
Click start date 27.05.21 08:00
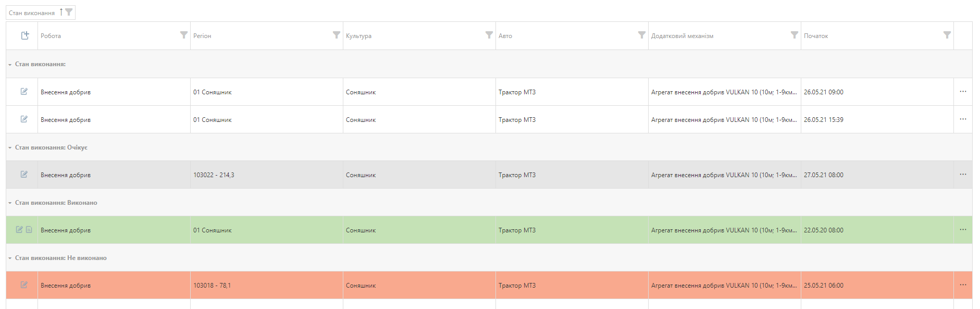click(823, 175)
